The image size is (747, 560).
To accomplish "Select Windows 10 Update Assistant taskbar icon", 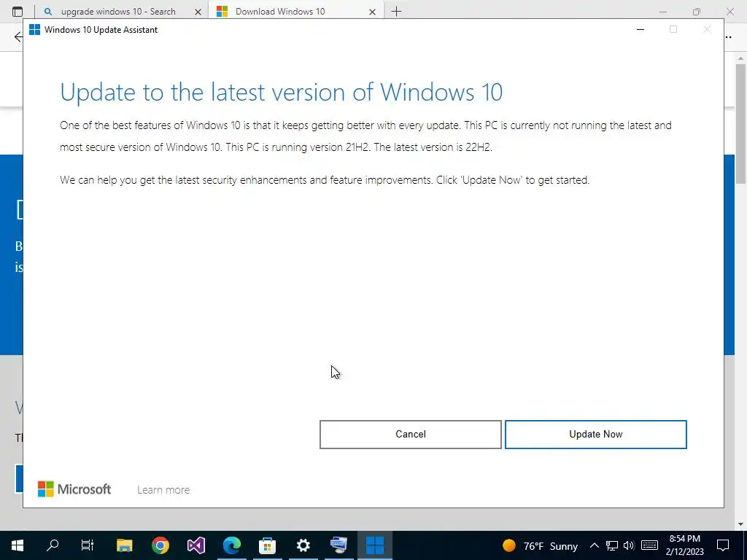I will click(x=374, y=545).
